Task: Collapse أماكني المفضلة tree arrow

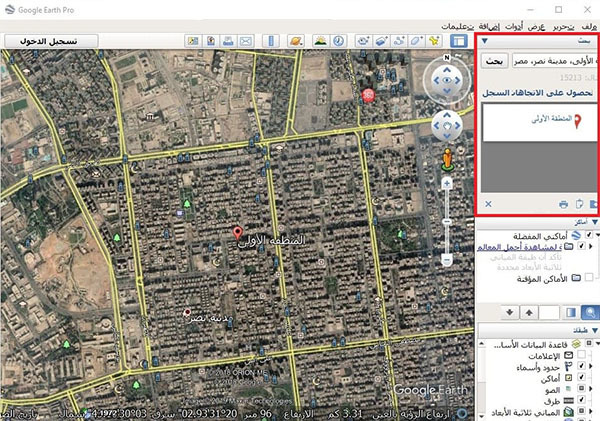Action: pyautogui.click(x=597, y=235)
